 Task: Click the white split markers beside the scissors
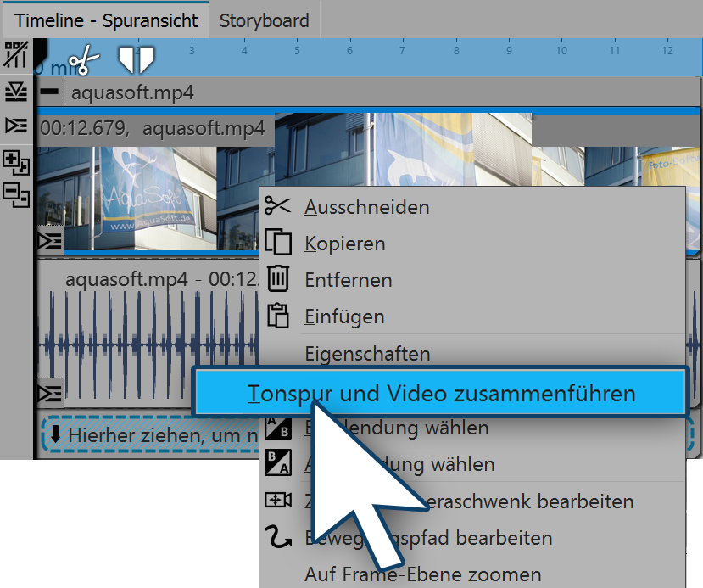coord(136,59)
